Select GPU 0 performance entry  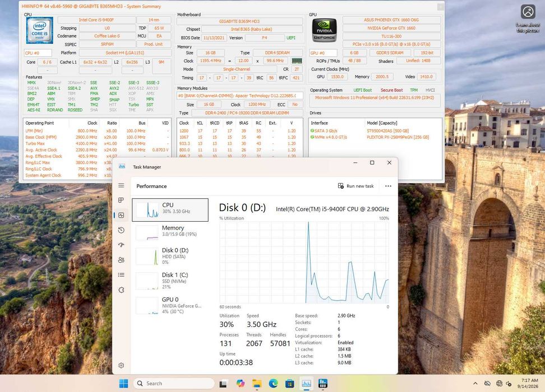170,306
